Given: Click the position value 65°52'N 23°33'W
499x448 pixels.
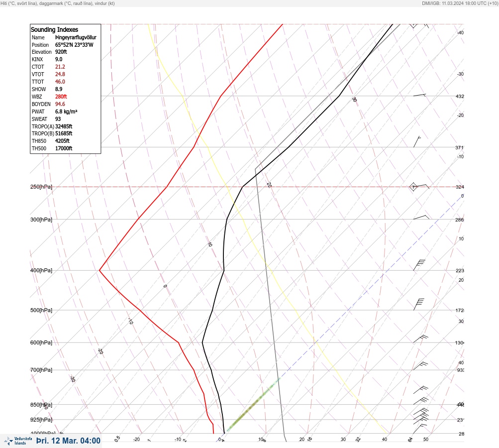Looking at the screenshot, I should pyautogui.click(x=75, y=45).
